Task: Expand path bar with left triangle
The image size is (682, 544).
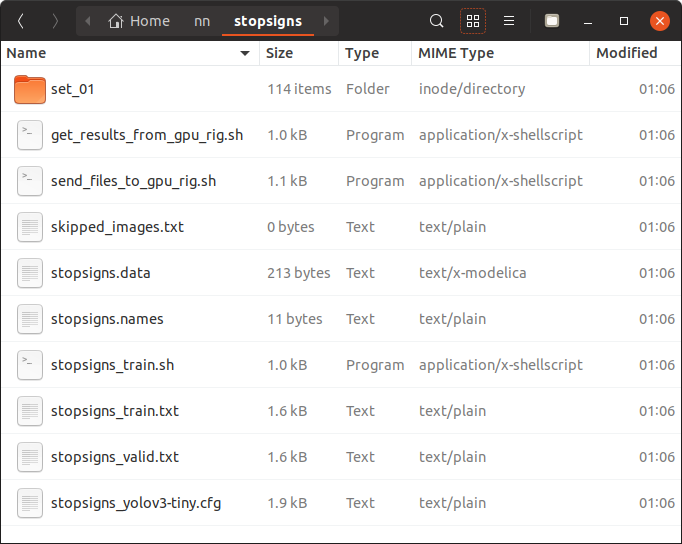Action: tap(88, 21)
